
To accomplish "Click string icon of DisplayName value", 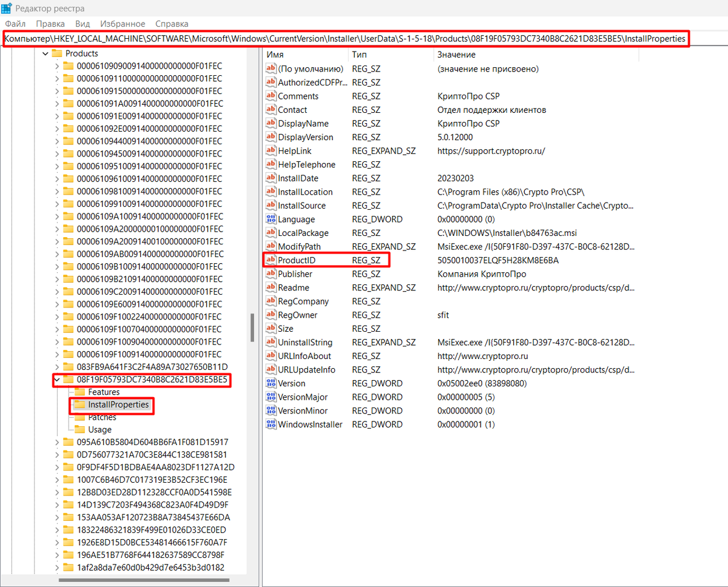I will [271, 124].
